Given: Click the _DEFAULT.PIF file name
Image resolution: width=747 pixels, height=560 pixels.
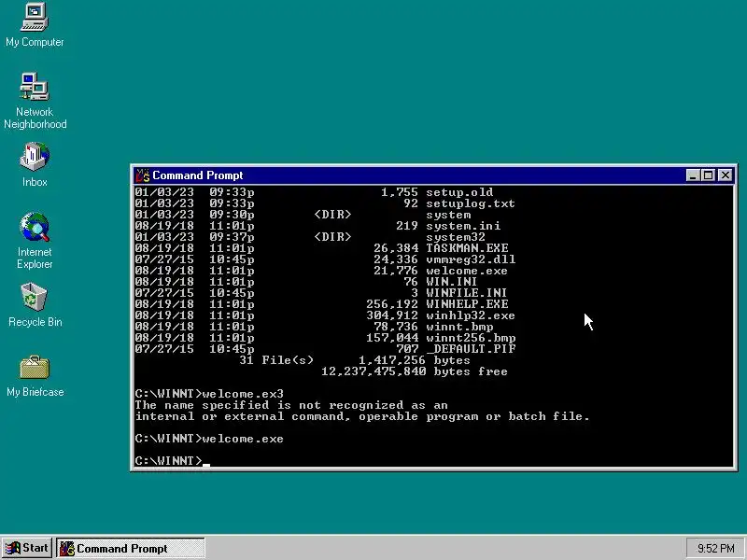Looking at the screenshot, I should point(471,349).
